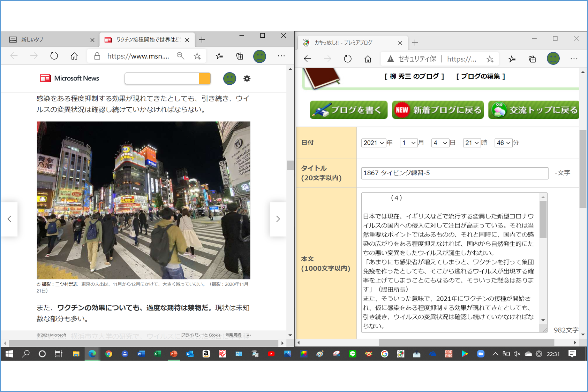Open collections in left browser
Image resolution: width=588 pixels, height=392 pixels.
point(240,56)
